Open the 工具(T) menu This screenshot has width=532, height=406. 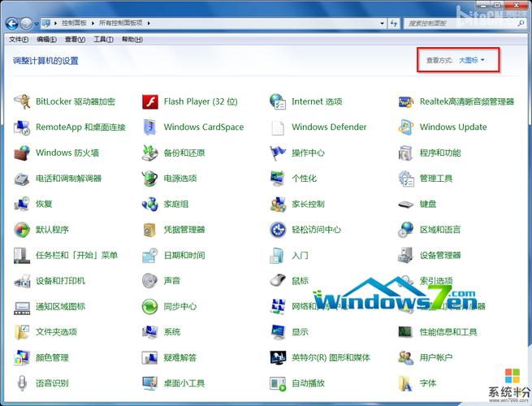tap(103, 39)
